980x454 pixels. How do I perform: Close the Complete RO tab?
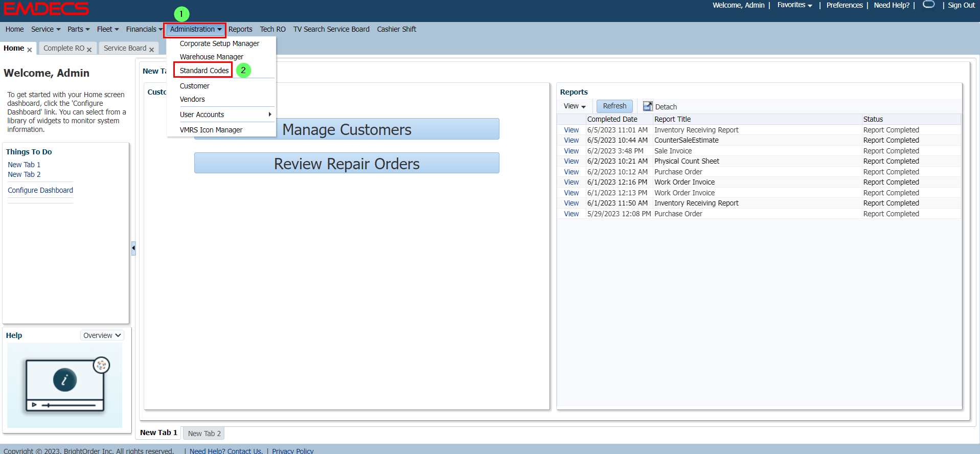click(89, 50)
